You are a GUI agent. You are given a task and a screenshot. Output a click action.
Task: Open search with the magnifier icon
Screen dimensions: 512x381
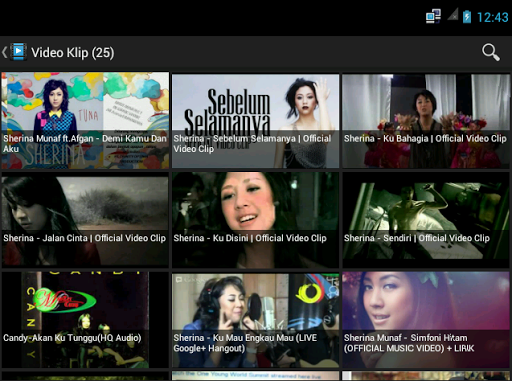click(491, 52)
